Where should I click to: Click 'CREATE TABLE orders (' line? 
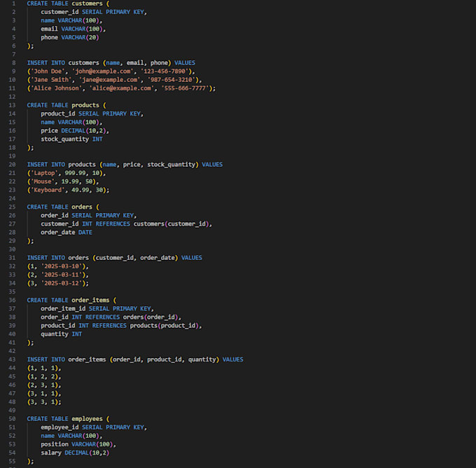point(63,207)
